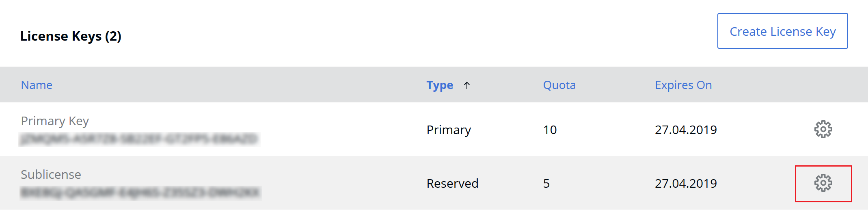The width and height of the screenshot is (868, 221).
Task: Click the Primary type cell
Action: pyautogui.click(x=449, y=130)
